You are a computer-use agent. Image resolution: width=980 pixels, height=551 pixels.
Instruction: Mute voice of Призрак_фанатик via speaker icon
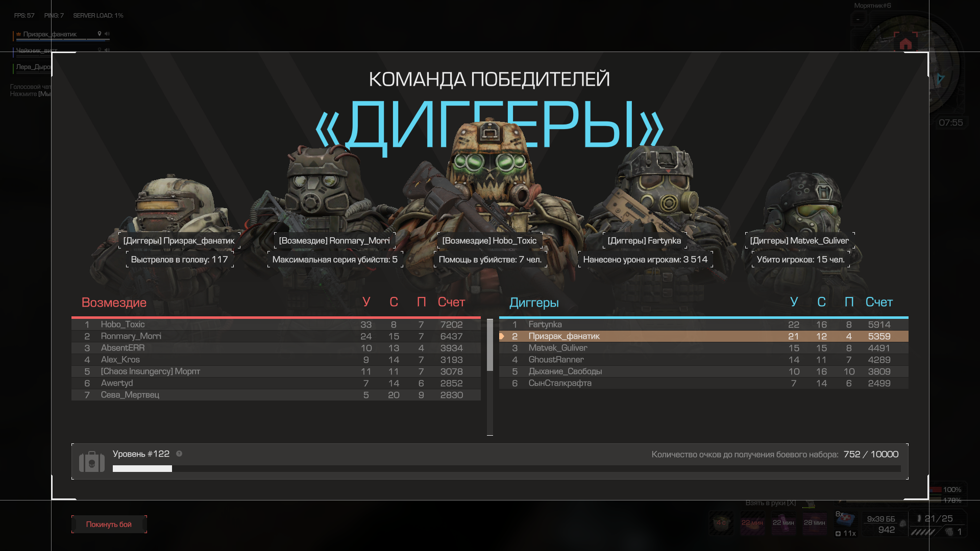[x=107, y=34]
